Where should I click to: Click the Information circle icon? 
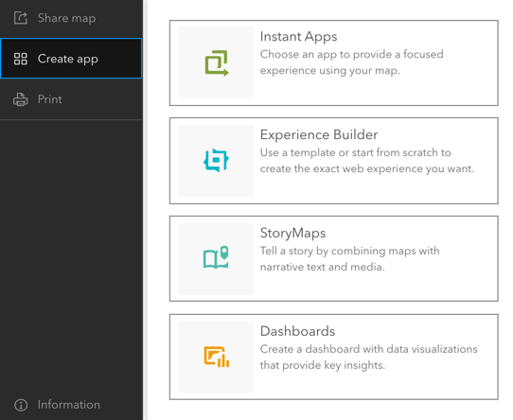(x=21, y=405)
